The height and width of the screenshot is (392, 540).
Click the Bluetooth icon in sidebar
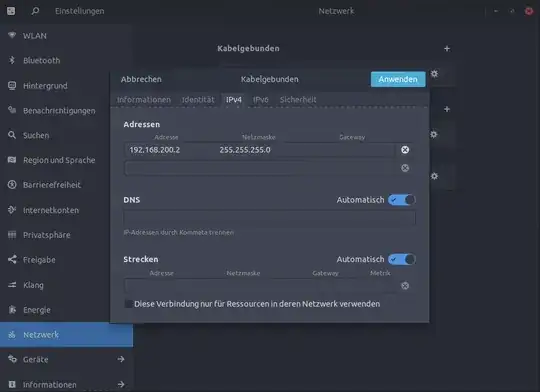12,60
